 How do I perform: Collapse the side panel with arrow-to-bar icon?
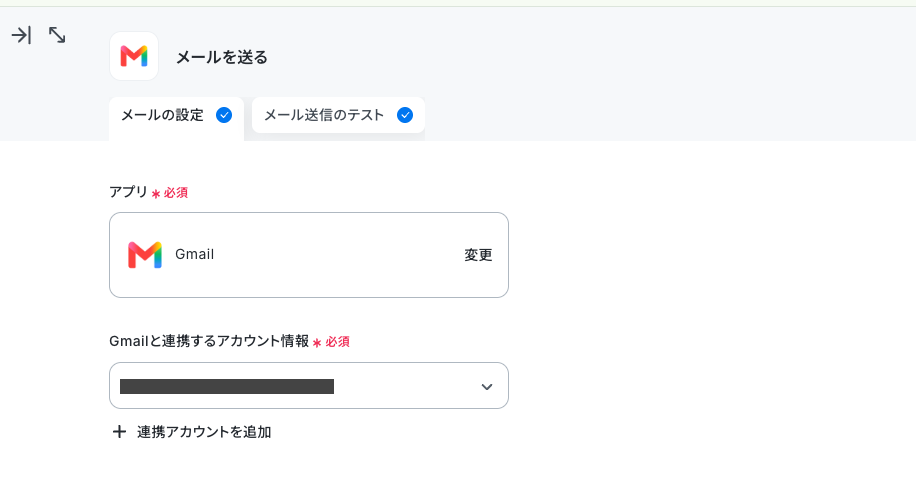(x=21, y=35)
